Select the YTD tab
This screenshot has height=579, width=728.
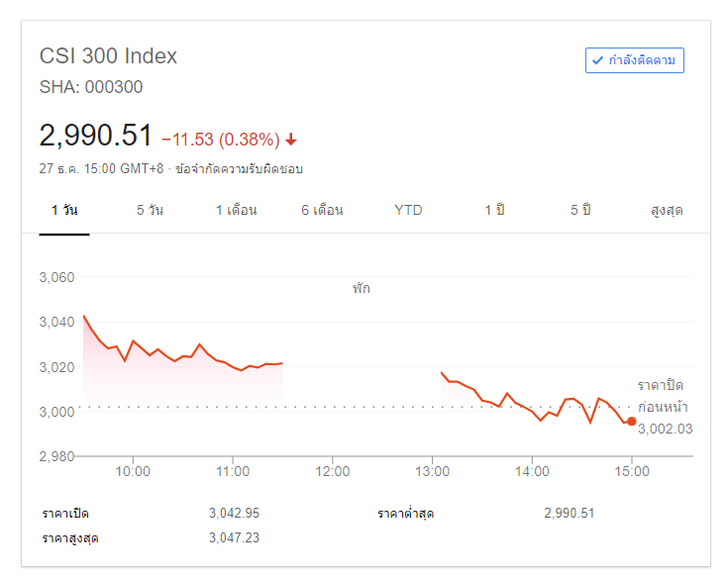click(408, 211)
